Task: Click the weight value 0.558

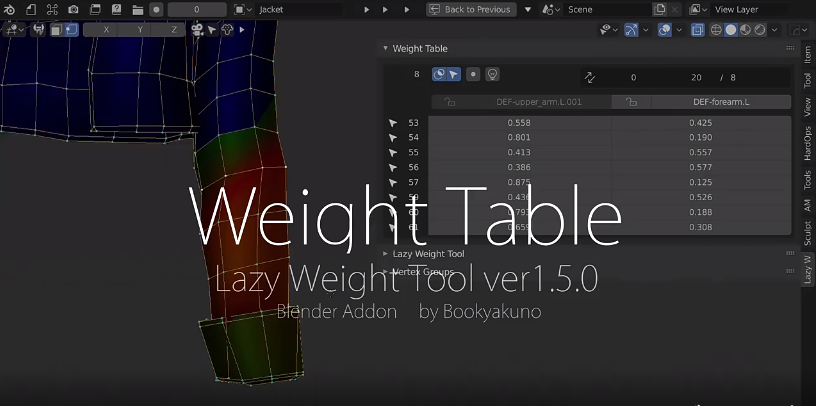Action: click(x=519, y=123)
